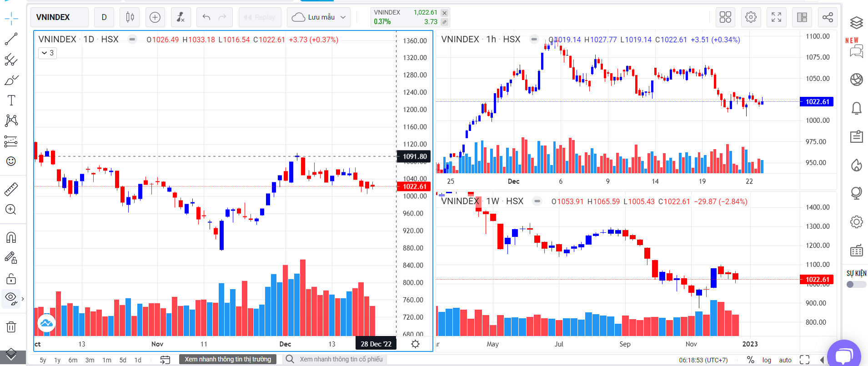The image size is (868, 366).
Task: Toggle stay-in-drawing-mode pencil lock
Action: (11, 258)
